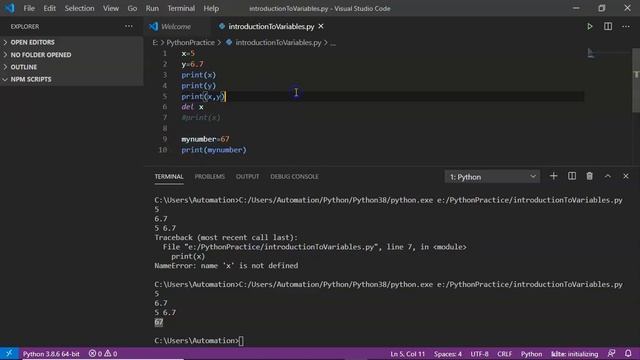Click 'kite: initializing' status item

(574, 354)
